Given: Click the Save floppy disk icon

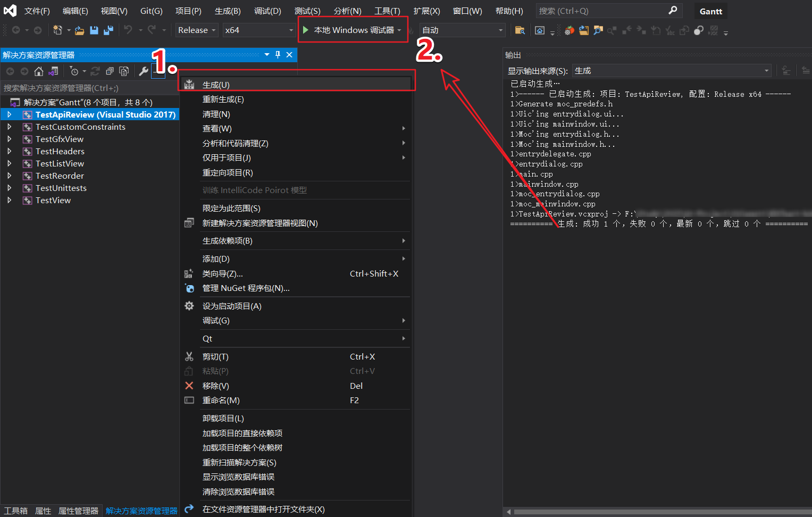Looking at the screenshot, I should tap(94, 30).
